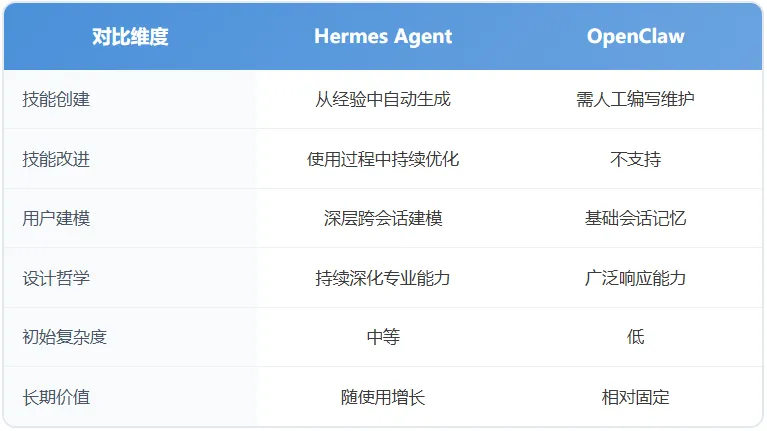The height and width of the screenshot is (431, 767).
Task: Select the 技能改进 row label
Action: (56, 159)
